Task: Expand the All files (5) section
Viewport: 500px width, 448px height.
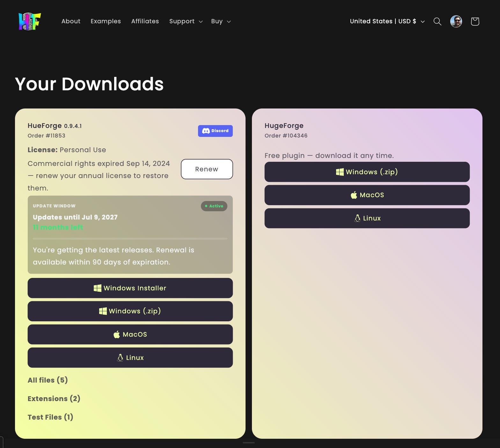Action: click(48, 380)
